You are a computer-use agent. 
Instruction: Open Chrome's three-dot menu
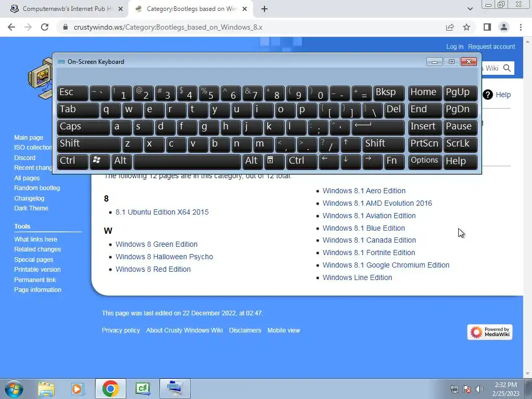click(521, 27)
